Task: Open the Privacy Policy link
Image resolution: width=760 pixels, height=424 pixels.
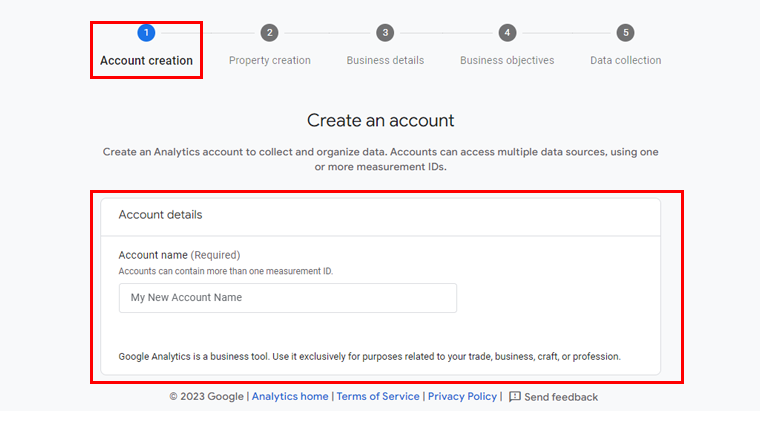Action: coord(462,396)
